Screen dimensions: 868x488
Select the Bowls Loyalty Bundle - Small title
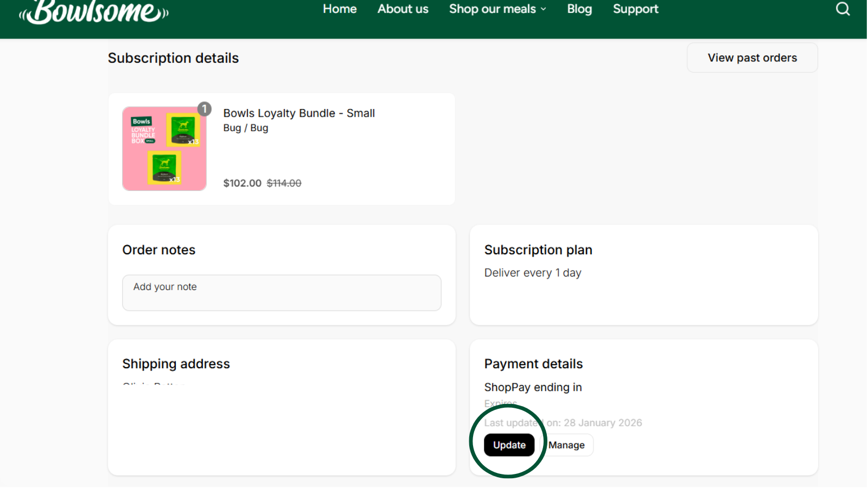pyautogui.click(x=299, y=113)
